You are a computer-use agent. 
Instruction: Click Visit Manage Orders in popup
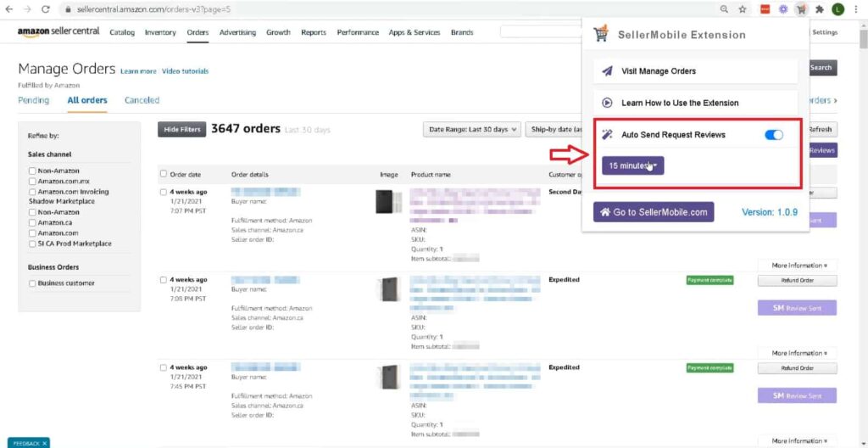695,71
